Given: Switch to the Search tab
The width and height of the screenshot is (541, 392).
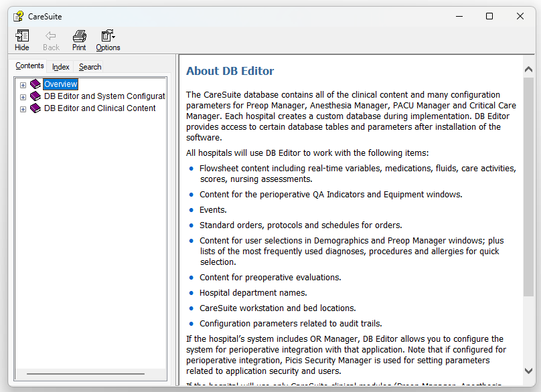Looking at the screenshot, I should click(x=90, y=67).
